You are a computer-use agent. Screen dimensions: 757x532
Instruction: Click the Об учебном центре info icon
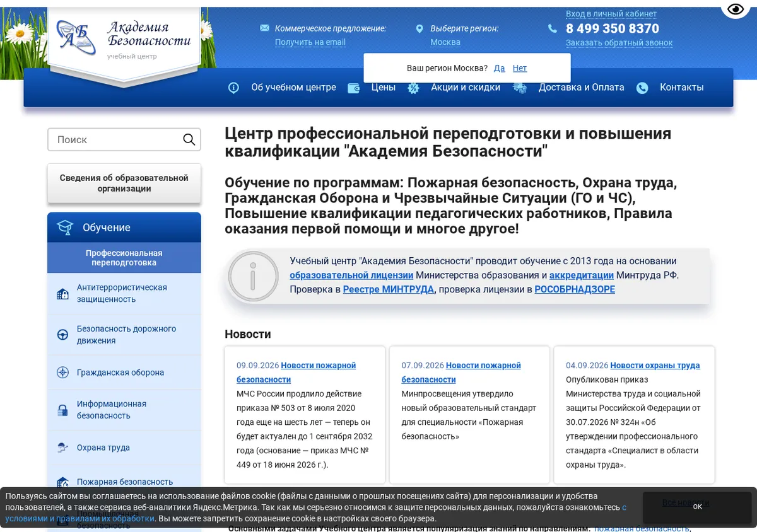point(233,88)
